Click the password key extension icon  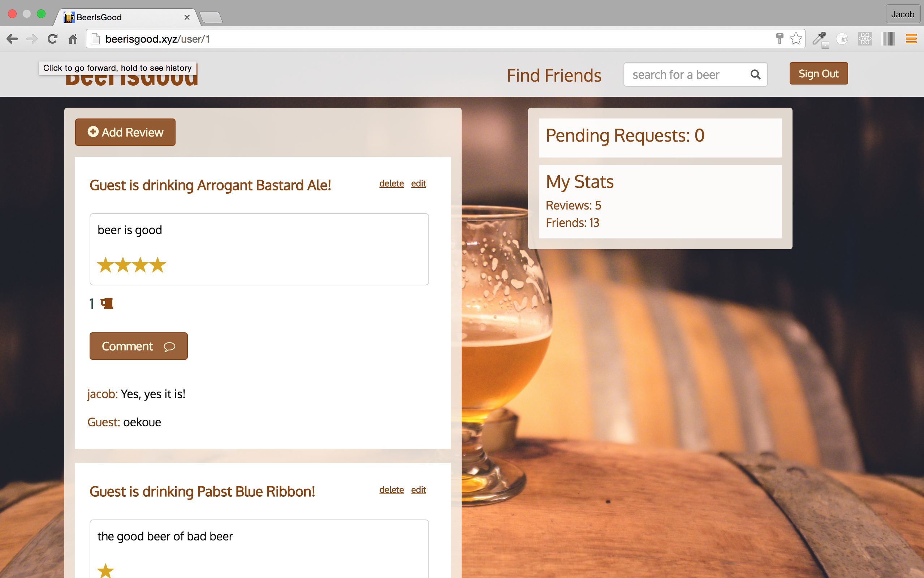[780, 38]
